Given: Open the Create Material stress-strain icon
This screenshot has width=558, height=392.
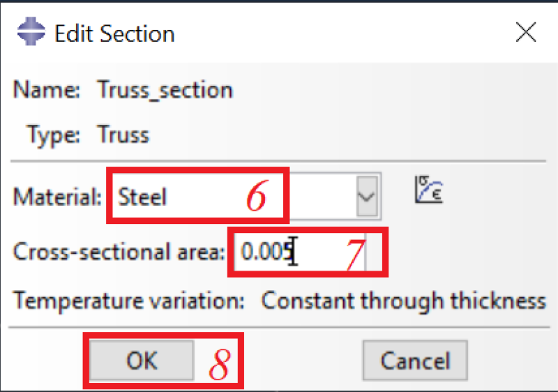Looking at the screenshot, I should pos(429,190).
